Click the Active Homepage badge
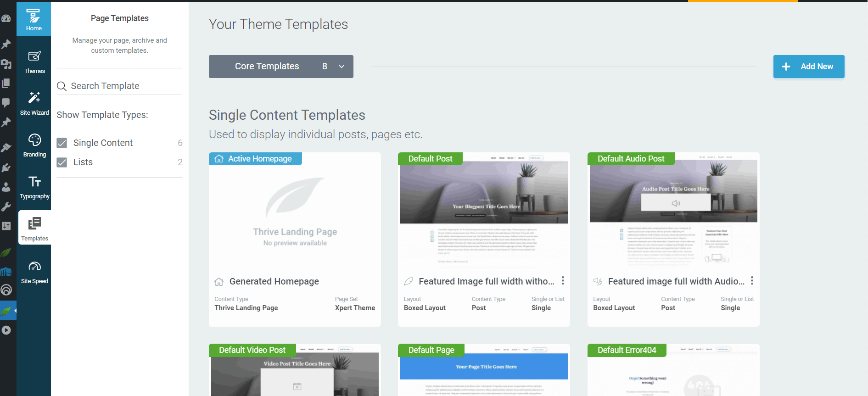This screenshot has height=396, width=868. coord(255,159)
